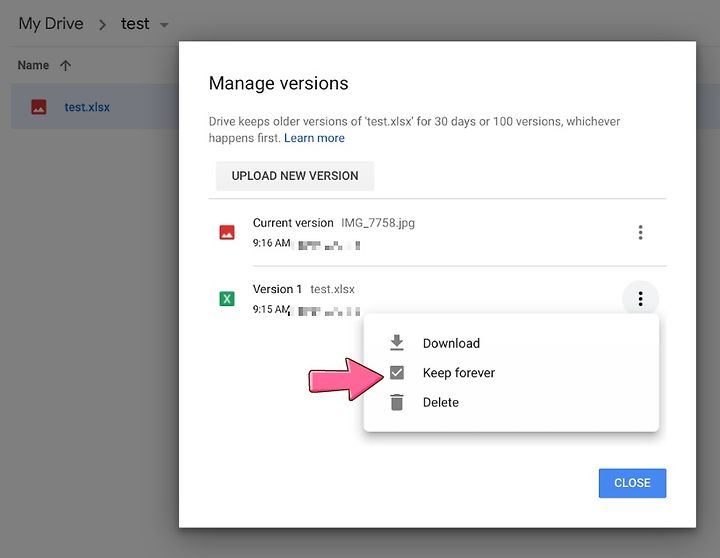Viewport: 720px width, 558px height.
Task: Toggle the Keep forever checkbox
Action: click(397, 372)
